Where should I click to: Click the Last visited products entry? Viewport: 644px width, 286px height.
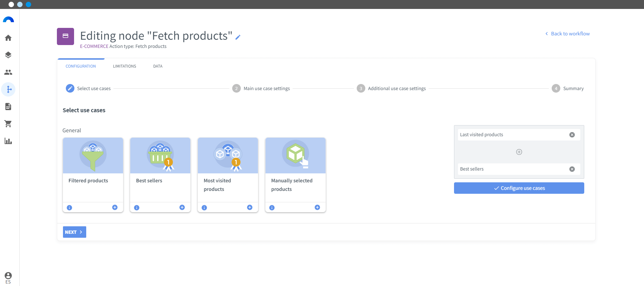click(519, 135)
